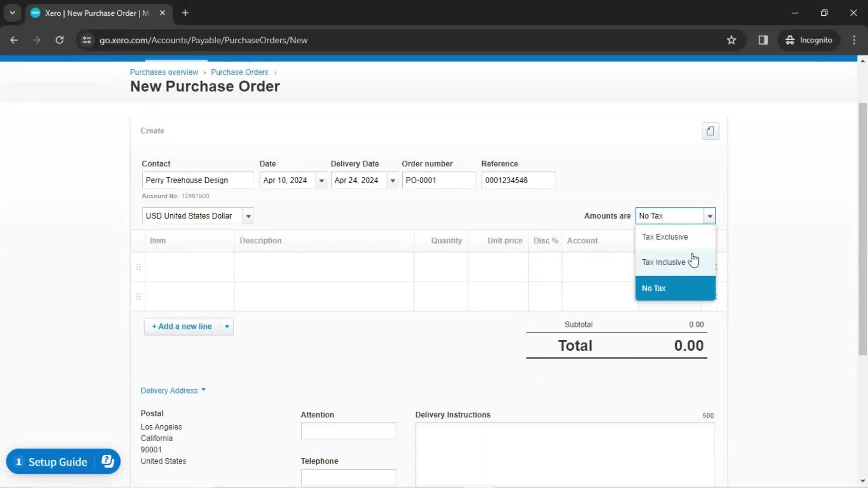Select the Xero New Purchase Order tab
The height and width of the screenshot is (488, 868).
(98, 13)
